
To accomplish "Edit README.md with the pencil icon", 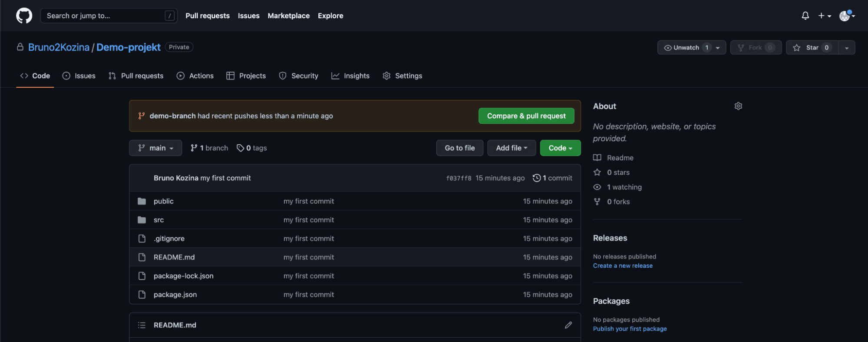I will [568, 325].
